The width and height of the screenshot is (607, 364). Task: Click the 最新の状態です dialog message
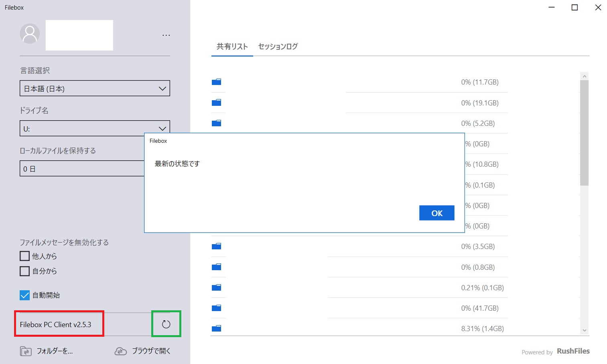177,164
